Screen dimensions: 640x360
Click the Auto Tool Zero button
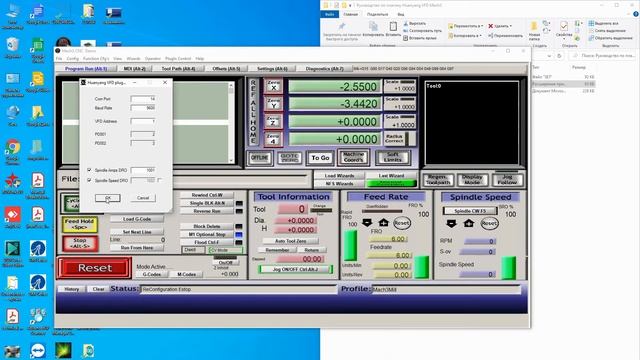coord(290,241)
